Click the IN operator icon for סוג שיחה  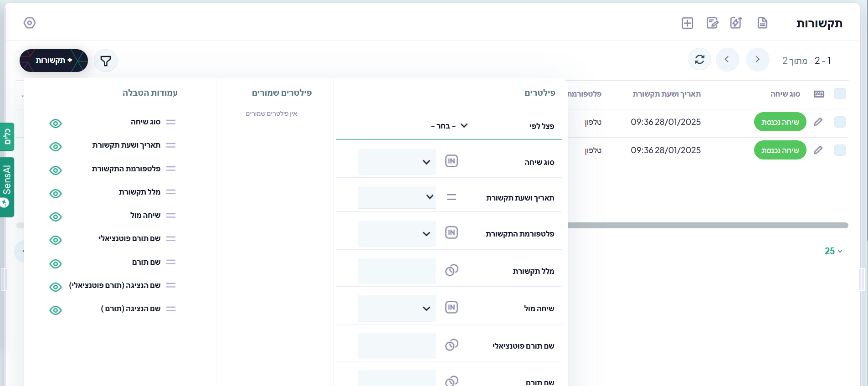tap(451, 161)
